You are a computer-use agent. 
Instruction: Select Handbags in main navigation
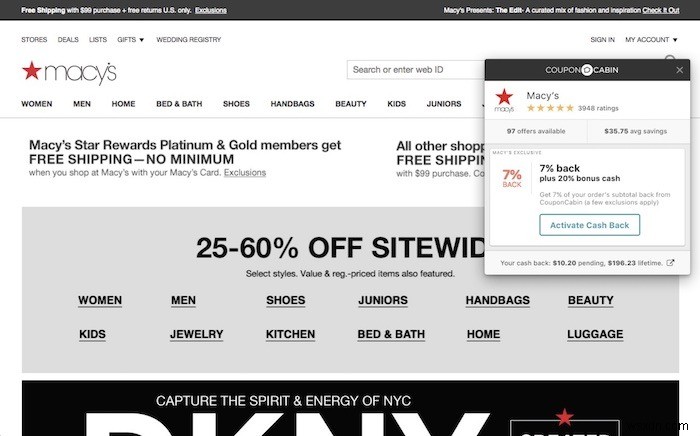pos(292,104)
